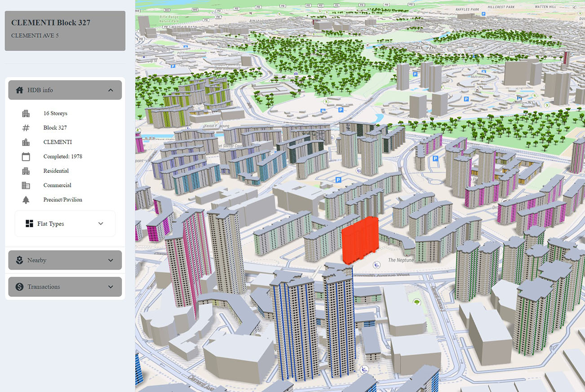Screen dimensions: 585x392
Task: Click the hash icon beside Block 327
Action: pyautogui.click(x=26, y=128)
